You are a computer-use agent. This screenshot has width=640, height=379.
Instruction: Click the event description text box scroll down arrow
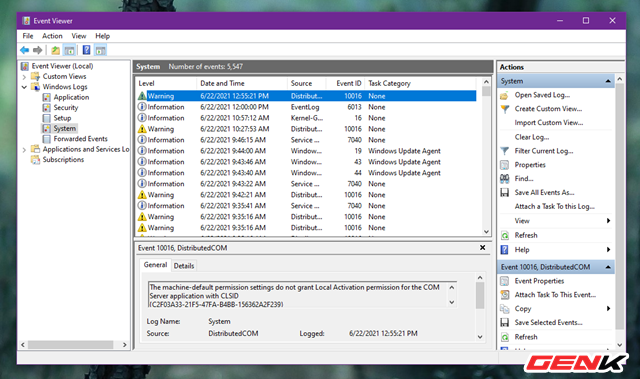pyautogui.click(x=452, y=302)
